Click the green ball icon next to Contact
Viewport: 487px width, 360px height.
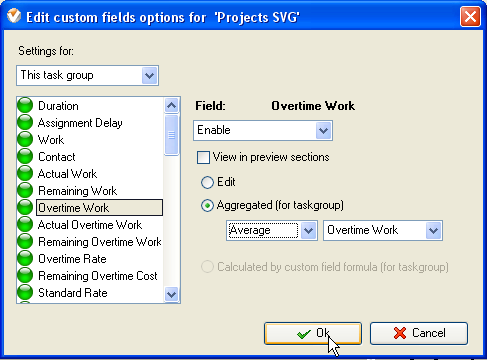25,157
